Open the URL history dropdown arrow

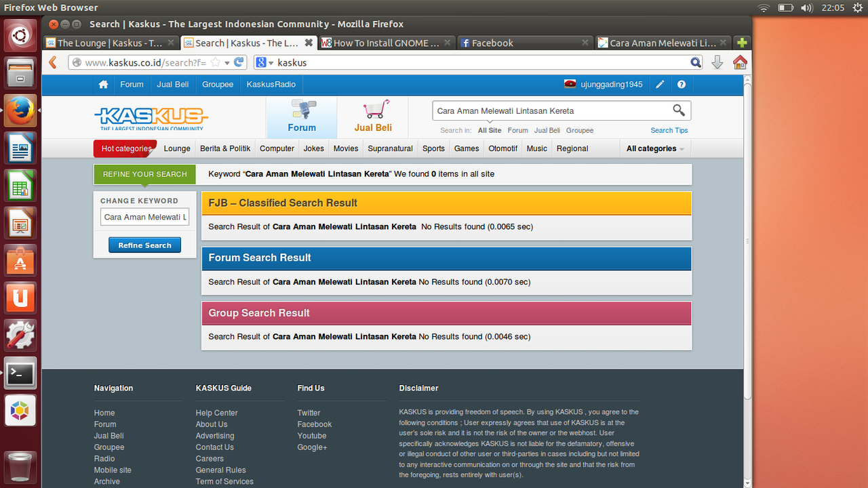click(227, 62)
